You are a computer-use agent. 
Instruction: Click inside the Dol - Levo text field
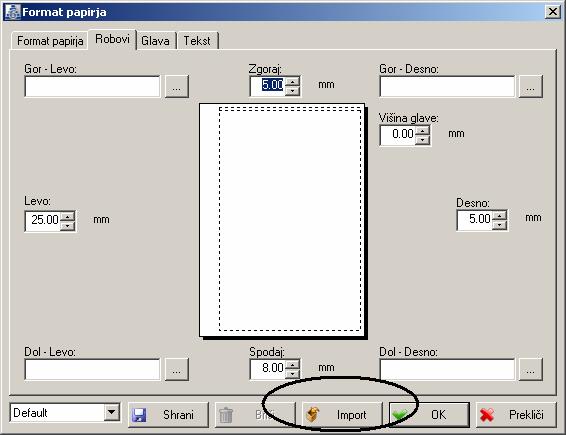pyautogui.click(x=92, y=370)
